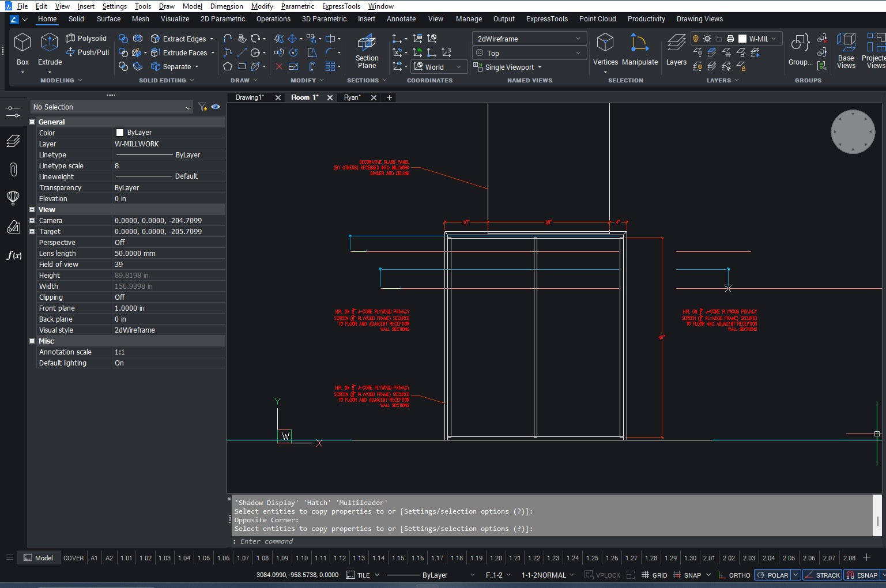This screenshot has height=588, width=886.
Task: Open the Parametric menu
Action: [297, 6]
